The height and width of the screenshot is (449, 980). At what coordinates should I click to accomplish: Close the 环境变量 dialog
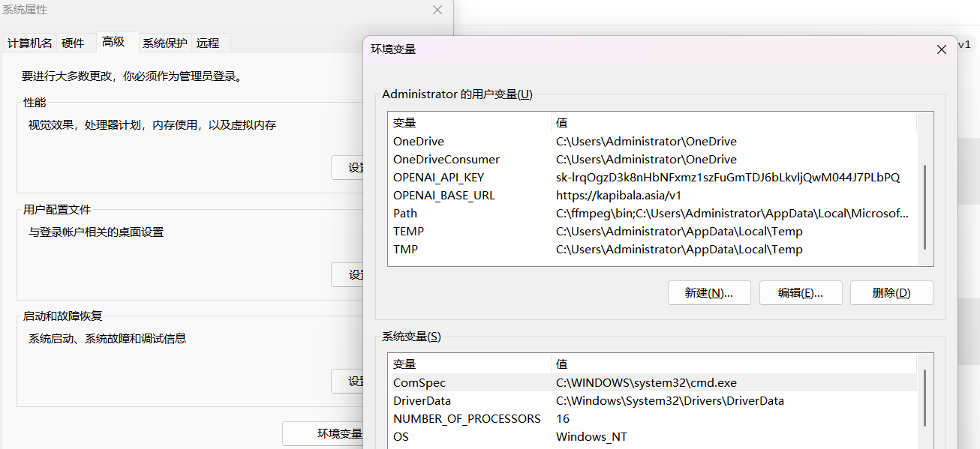(942, 49)
